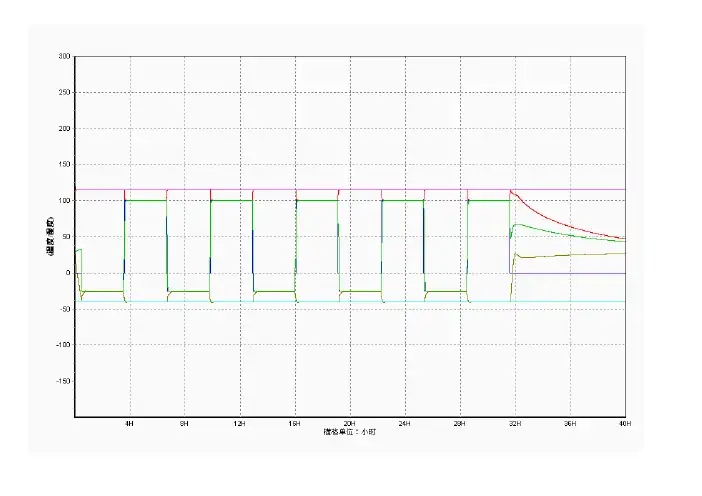The image size is (702, 496).
Task: Click the rotated vertical axis title
Action: coord(50,237)
